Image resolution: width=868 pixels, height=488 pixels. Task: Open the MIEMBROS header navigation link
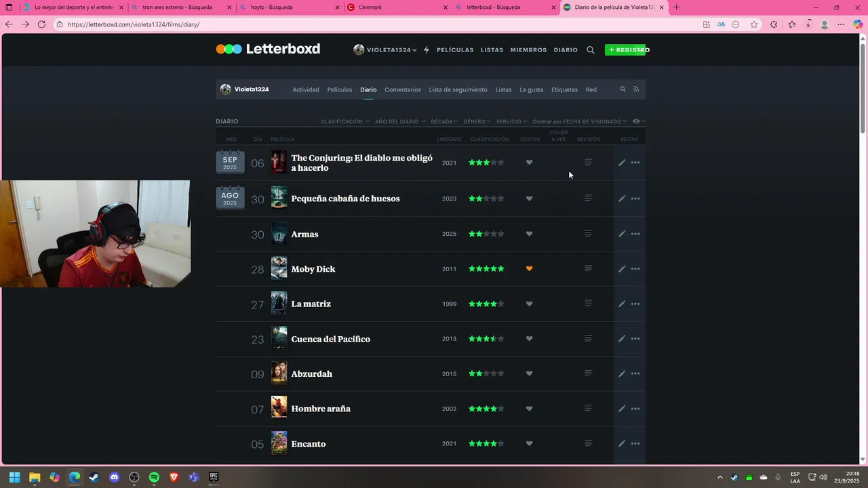(x=528, y=49)
